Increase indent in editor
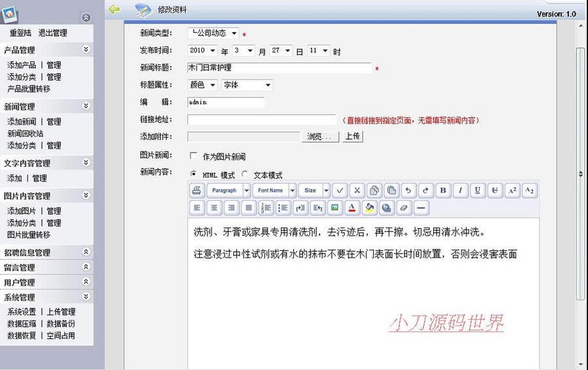 [x=301, y=208]
